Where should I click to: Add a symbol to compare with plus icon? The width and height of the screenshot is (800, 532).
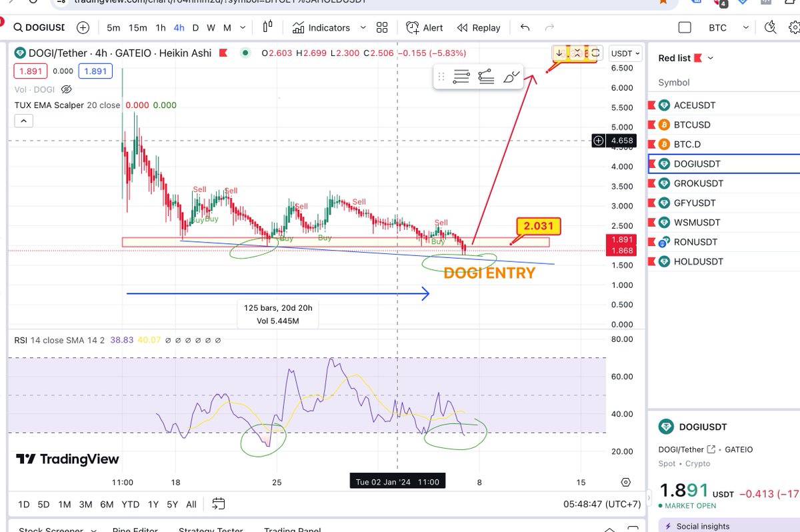tap(83, 28)
